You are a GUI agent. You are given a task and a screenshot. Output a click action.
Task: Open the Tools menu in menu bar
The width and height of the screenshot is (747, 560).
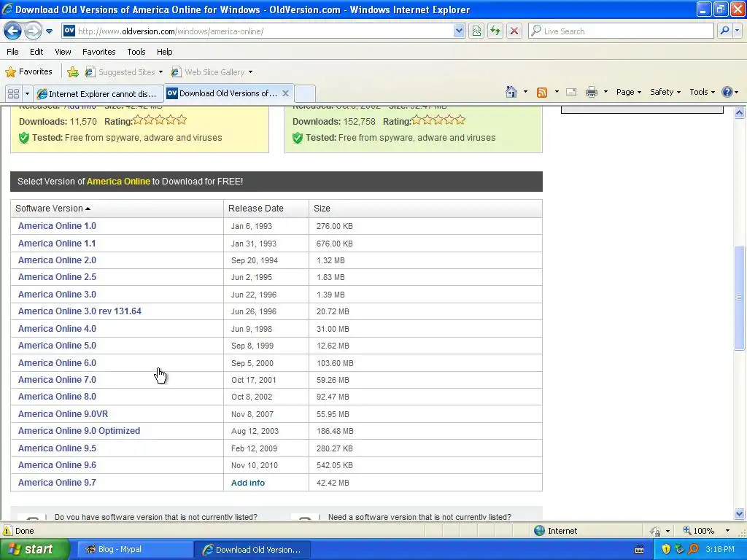(x=136, y=52)
